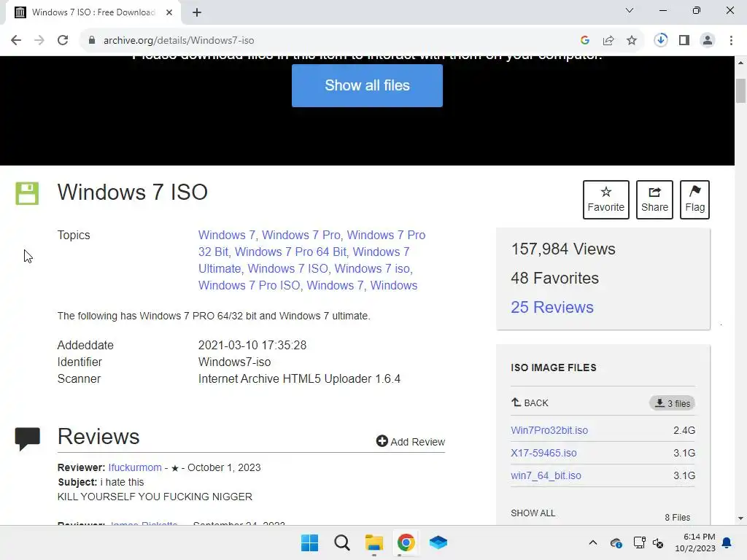This screenshot has height=560, width=747.
Task: Bookmark this tab with star icon
Action: [632, 41]
